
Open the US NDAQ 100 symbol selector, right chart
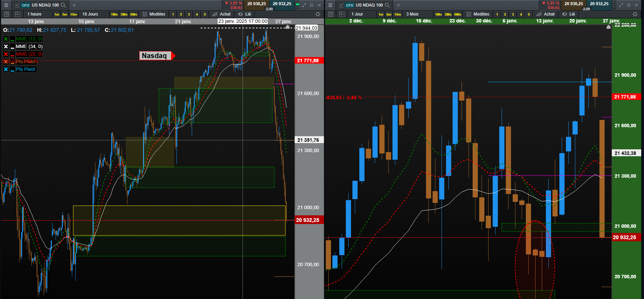click(x=369, y=5)
